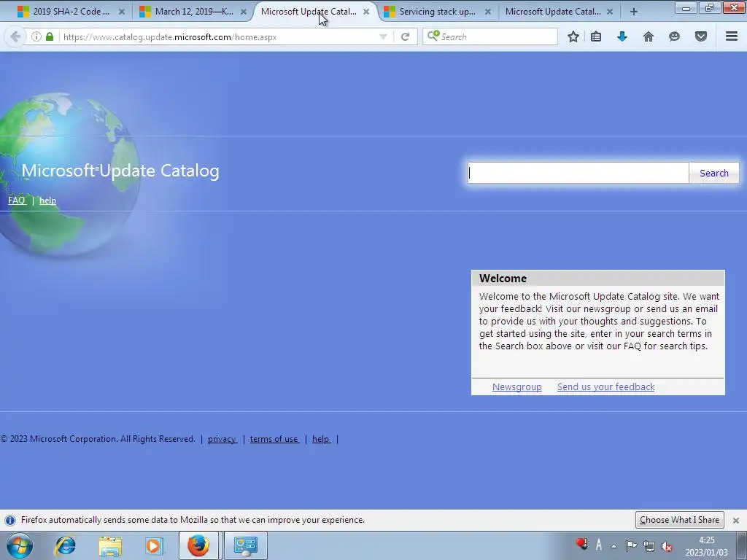Click the notification bar info icon

coord(10,520)
